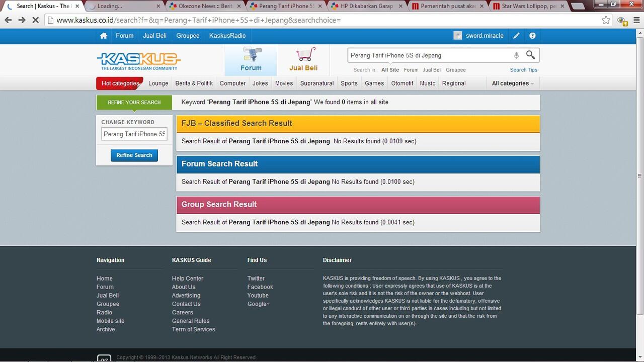
Task: Open help via question mark icon
Action: pos(532,36)
